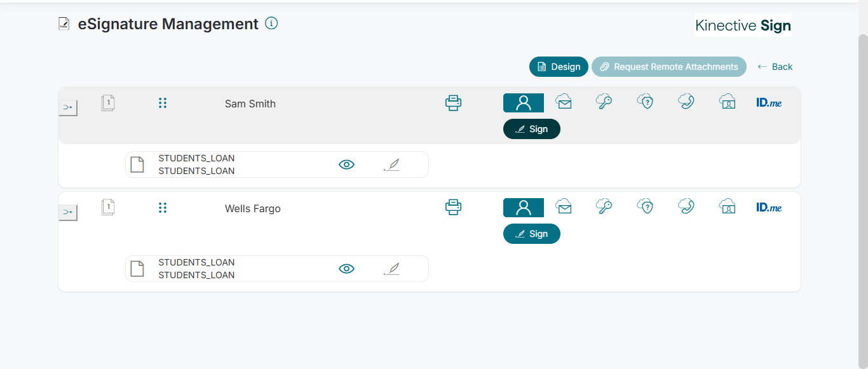
Task: Select cloud phone verification for Wells Fargo
Action: coord(686,206)
